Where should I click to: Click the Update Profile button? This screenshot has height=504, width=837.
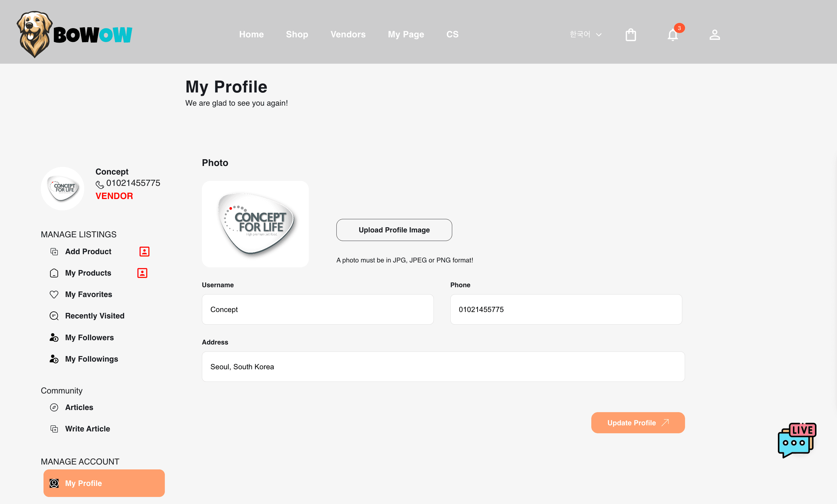point(638,423)
